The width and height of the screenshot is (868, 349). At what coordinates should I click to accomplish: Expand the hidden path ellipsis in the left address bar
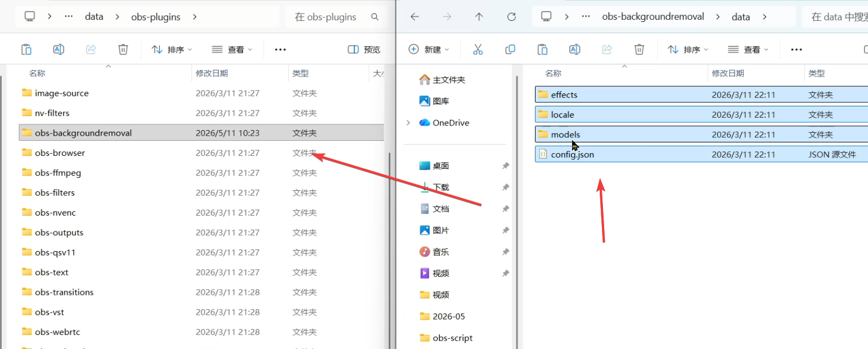[69, 17]
